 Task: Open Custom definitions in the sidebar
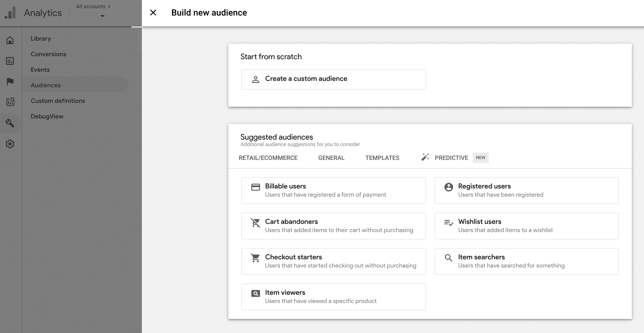point(58,101)
